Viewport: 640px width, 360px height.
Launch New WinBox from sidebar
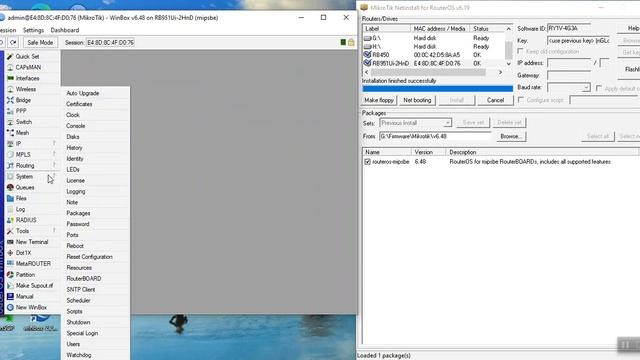click(x=32, y=307)
